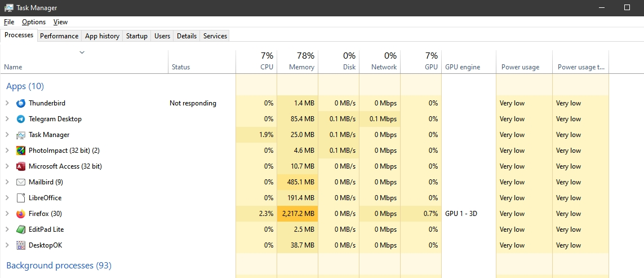Screen dimensions: 644x278
Task: Sort by the GPU column header
Action: [x=421, y=61]
